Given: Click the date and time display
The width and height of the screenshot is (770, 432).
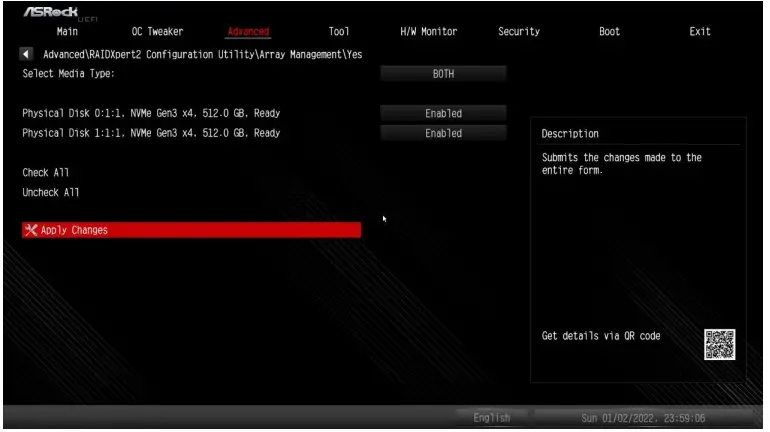Looking at the screenshot, I should click(643, 418).
